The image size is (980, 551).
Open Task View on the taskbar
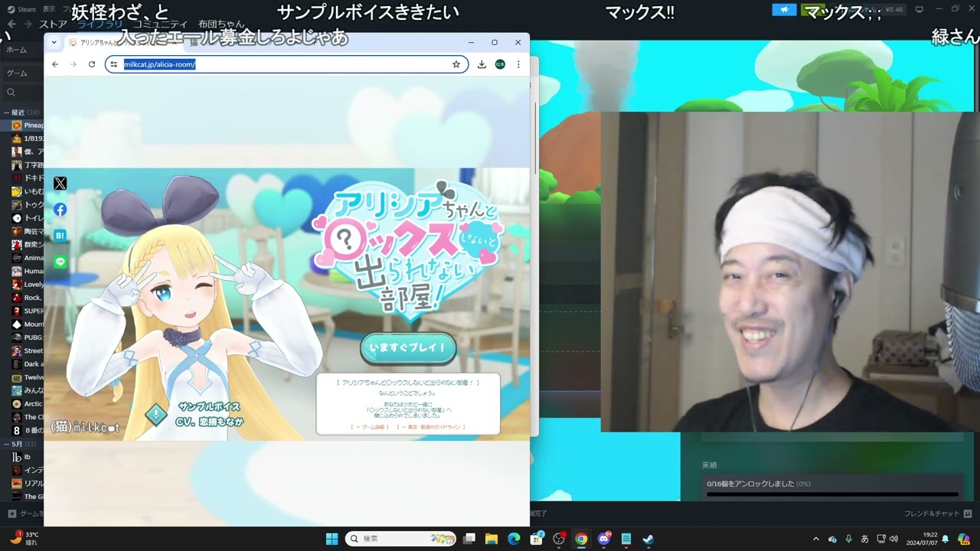[x=469, y=539]
